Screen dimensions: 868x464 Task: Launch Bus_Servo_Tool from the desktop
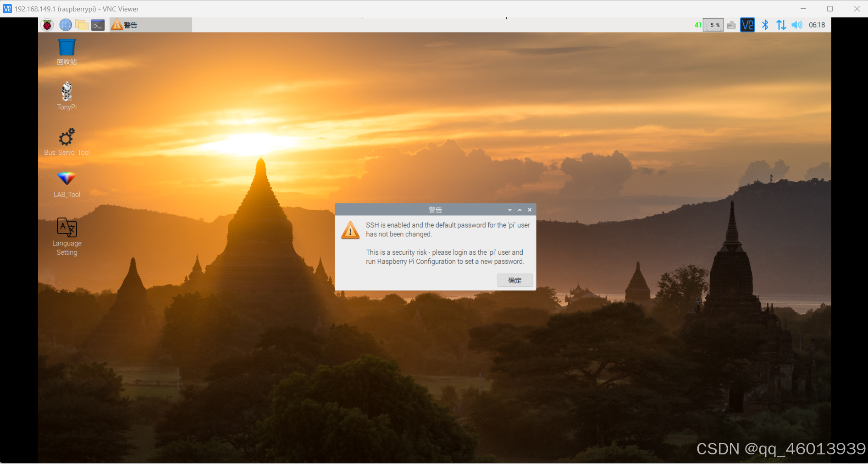[66, 136]
